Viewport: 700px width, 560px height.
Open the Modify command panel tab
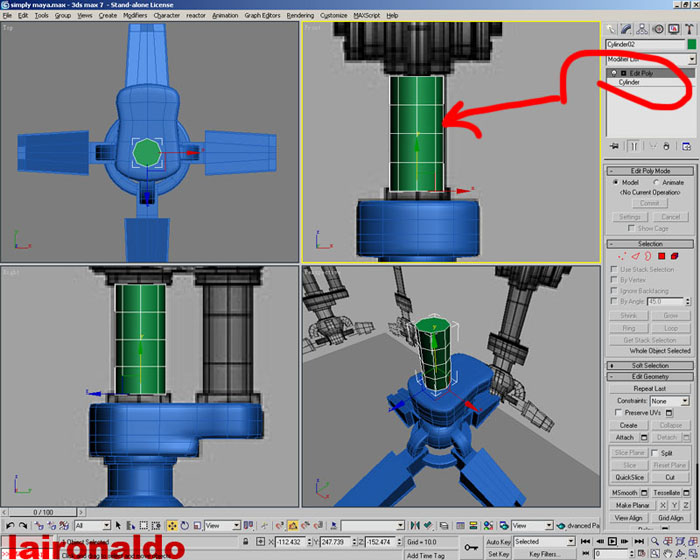(630, 29)
